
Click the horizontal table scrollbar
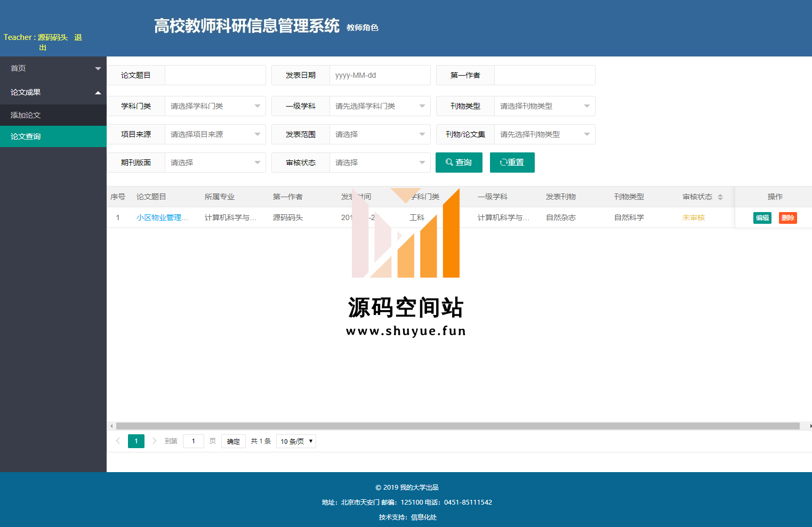coord(457,426)
